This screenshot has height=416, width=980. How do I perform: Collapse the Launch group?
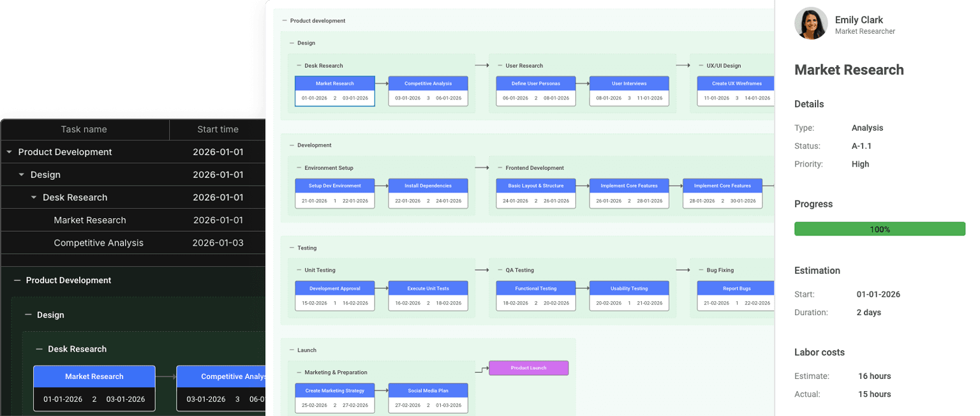point(292,350)
